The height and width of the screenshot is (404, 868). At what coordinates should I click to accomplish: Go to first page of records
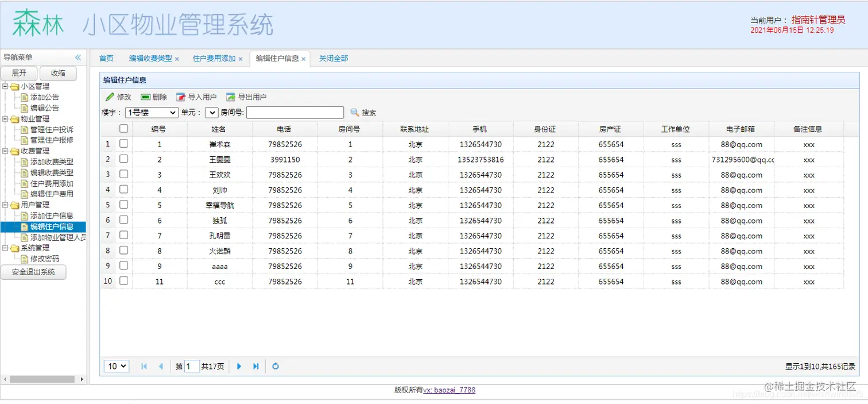[x=144, y=366]
